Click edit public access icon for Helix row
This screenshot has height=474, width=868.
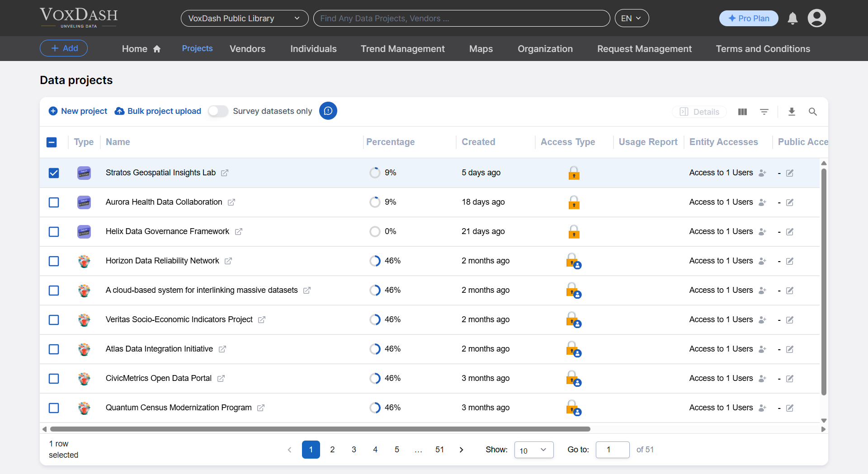[x=790, y=232]
